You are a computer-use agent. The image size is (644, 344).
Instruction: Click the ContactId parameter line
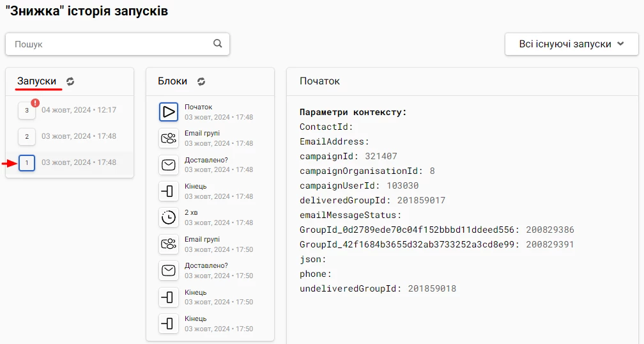(326, 127)
